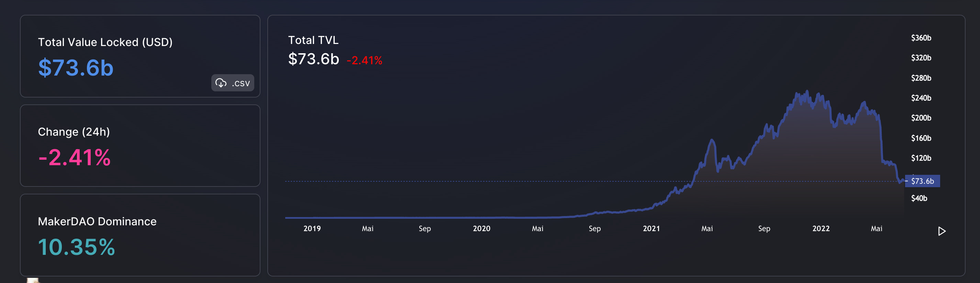980x283 pixels.
Task: Click the $280b y-axis label
Action: (x=921, y=78)
